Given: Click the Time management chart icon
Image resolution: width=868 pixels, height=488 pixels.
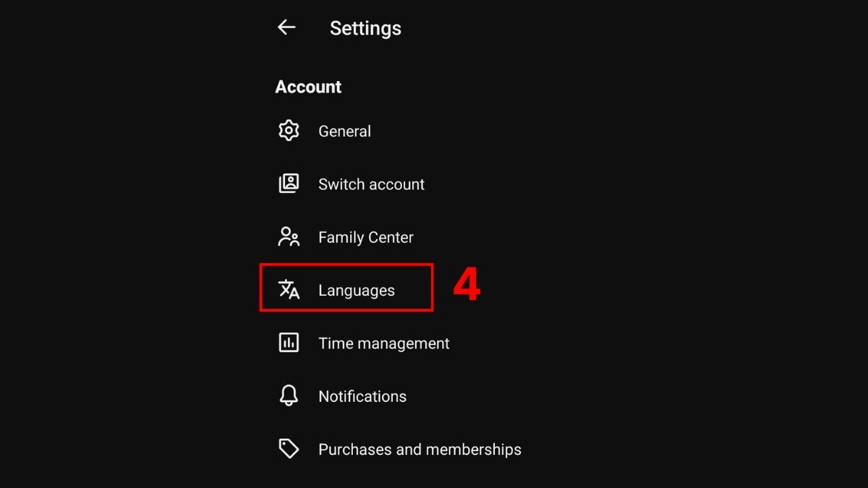Looking at the screenshot, I should point(289,343).
